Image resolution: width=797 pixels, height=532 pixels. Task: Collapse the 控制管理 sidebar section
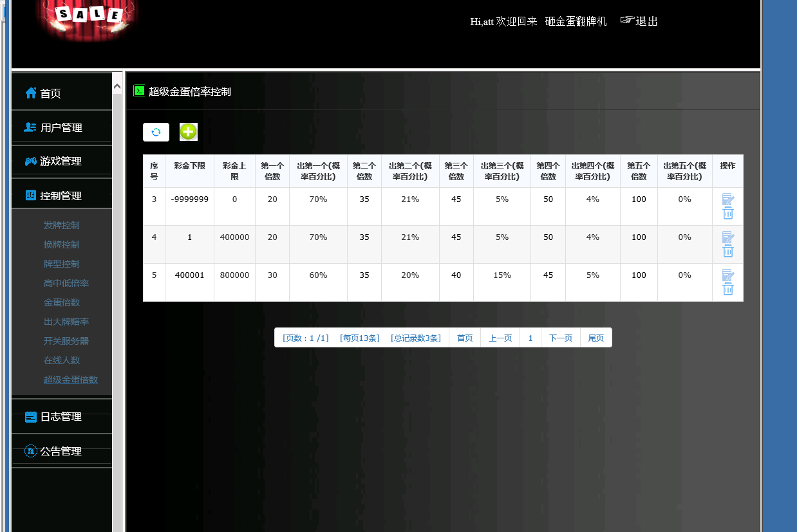pos(61,196)
